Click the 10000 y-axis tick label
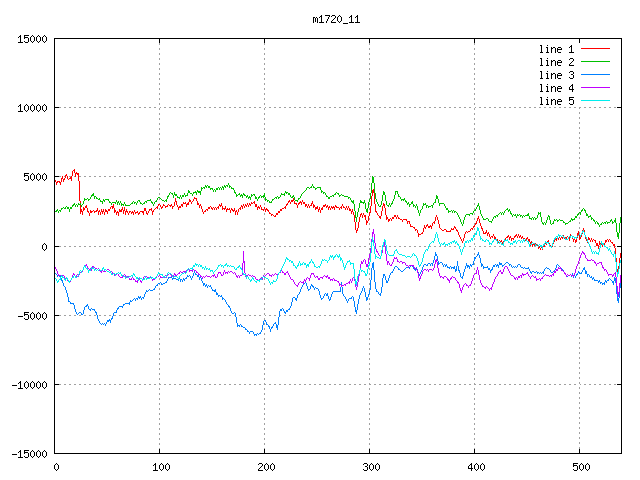The image size is (640, 480). [31, 108]
